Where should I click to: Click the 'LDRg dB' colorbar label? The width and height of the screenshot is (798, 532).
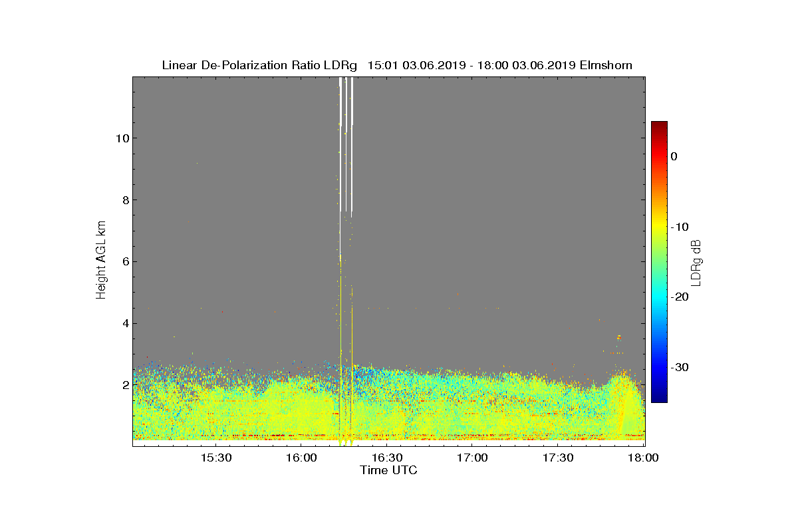coord(696,262)
